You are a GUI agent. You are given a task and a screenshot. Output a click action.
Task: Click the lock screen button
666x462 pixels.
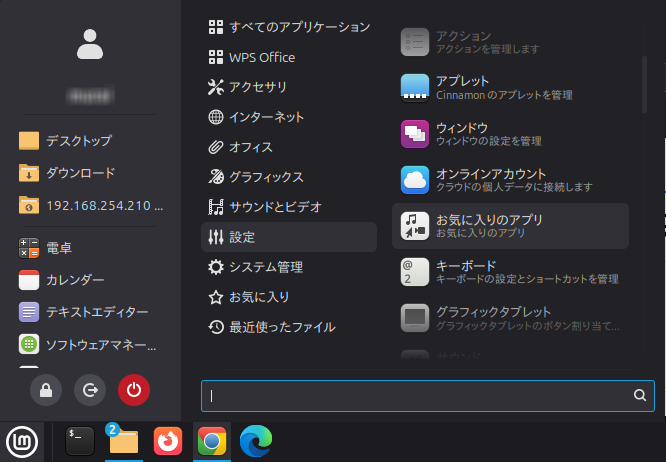coord(46,390)
